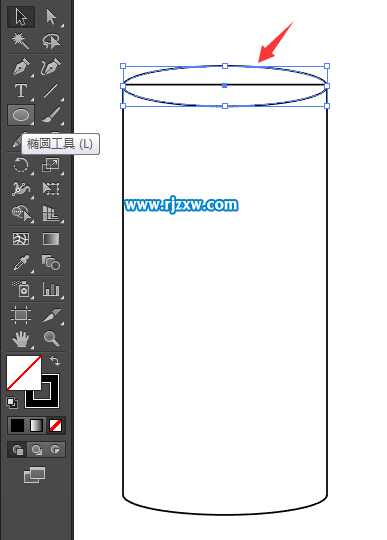Click the ellipse center anchor point
This screenshot has width=387, height=540.
click(x=224, y=86)
